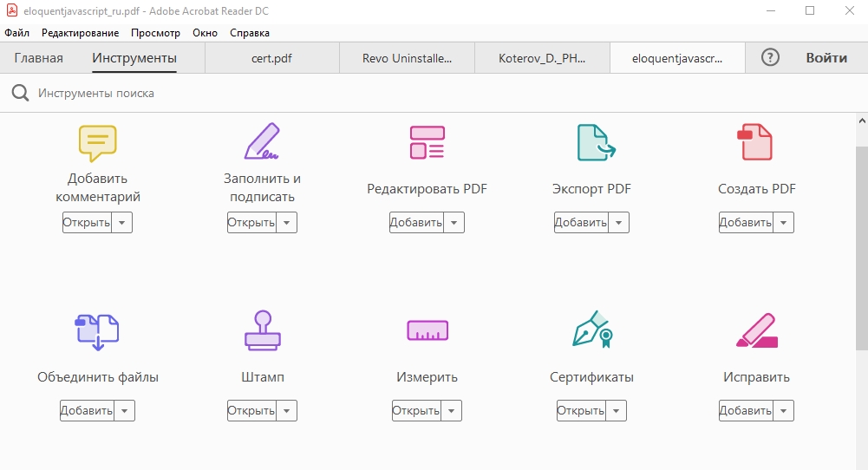Click Открыть button under Сертификаты
Image resolution: width=868 pixels, height=470 pixels.
581,411
